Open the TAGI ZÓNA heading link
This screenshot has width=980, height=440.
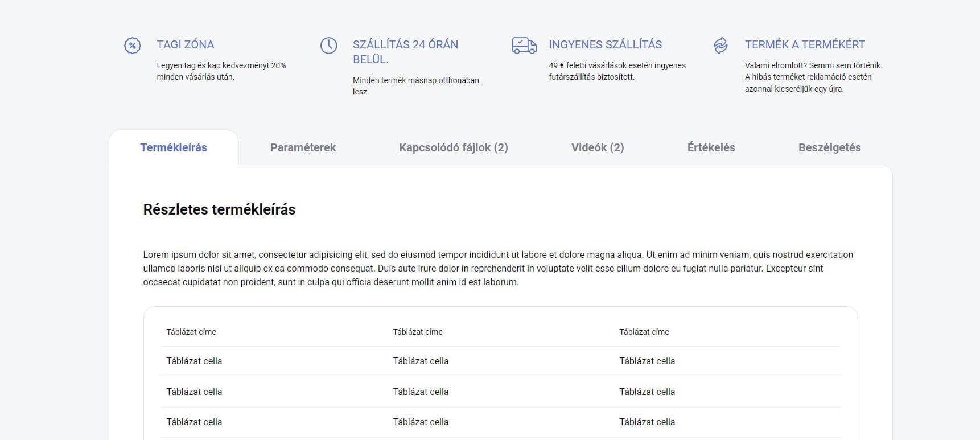[x=186, y=44]
